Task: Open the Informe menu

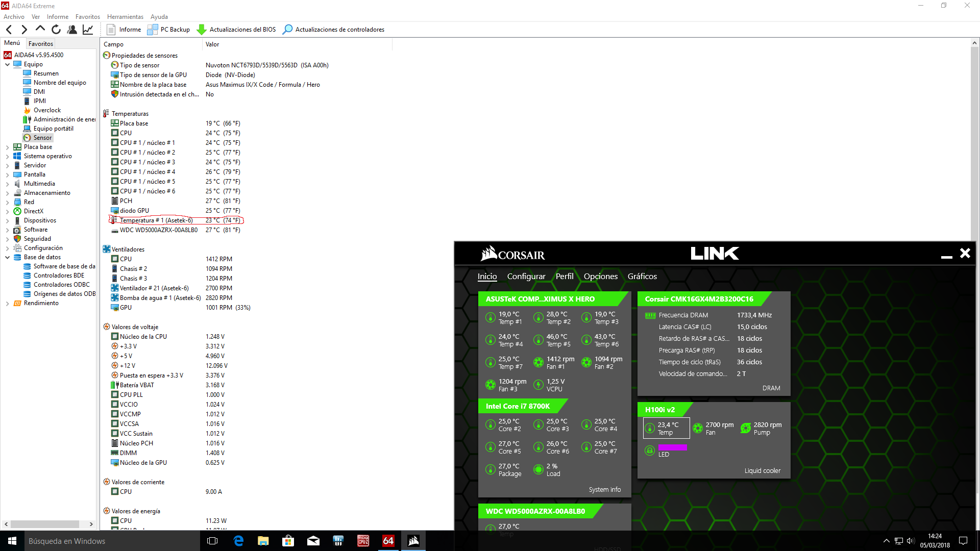Action: pos(58,17)
